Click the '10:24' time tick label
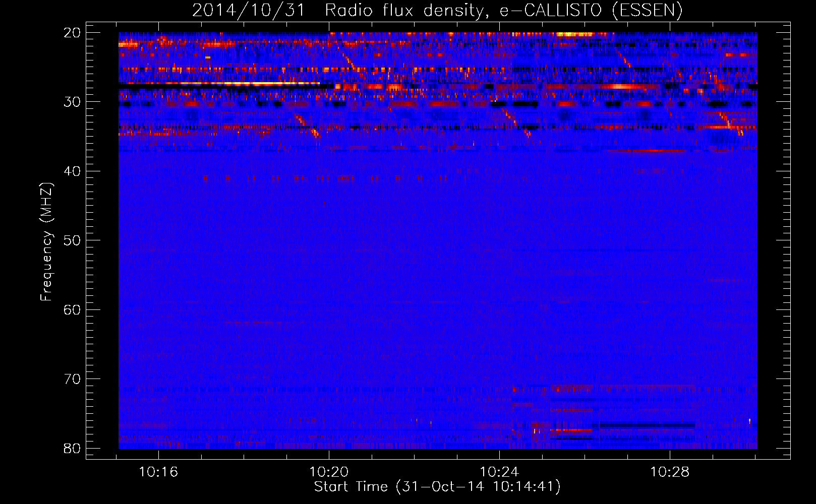Image resolution: width=816 pixels, height=504 pixels. coord(499,472)
